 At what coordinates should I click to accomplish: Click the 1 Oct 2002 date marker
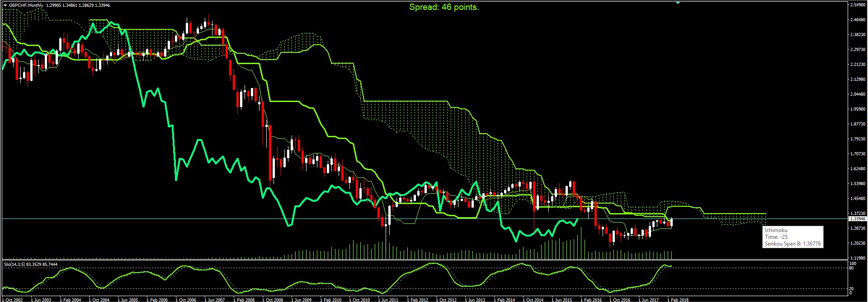12,300
